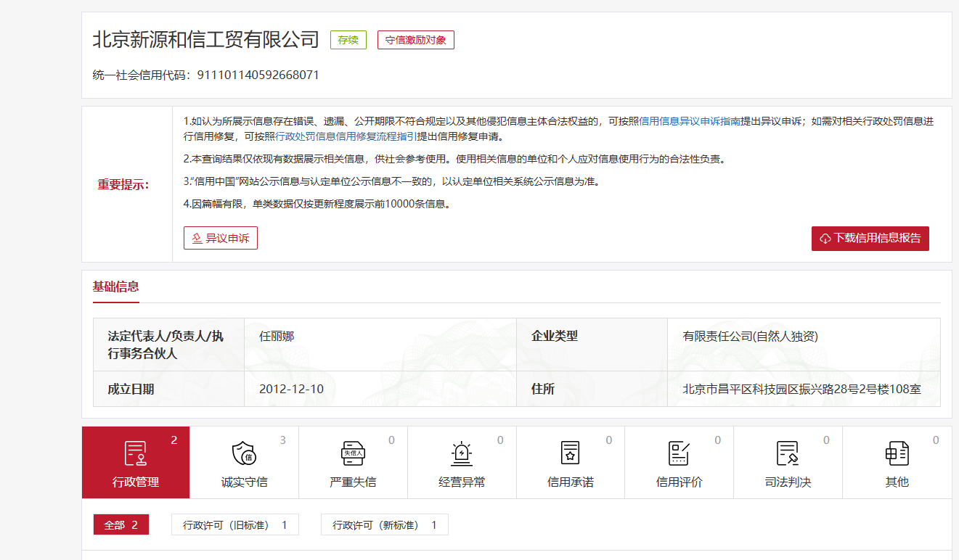Viewport: 959px width, 560px height.
Task: Click the 诚实守信 shield icon
Action: [244, 453]
